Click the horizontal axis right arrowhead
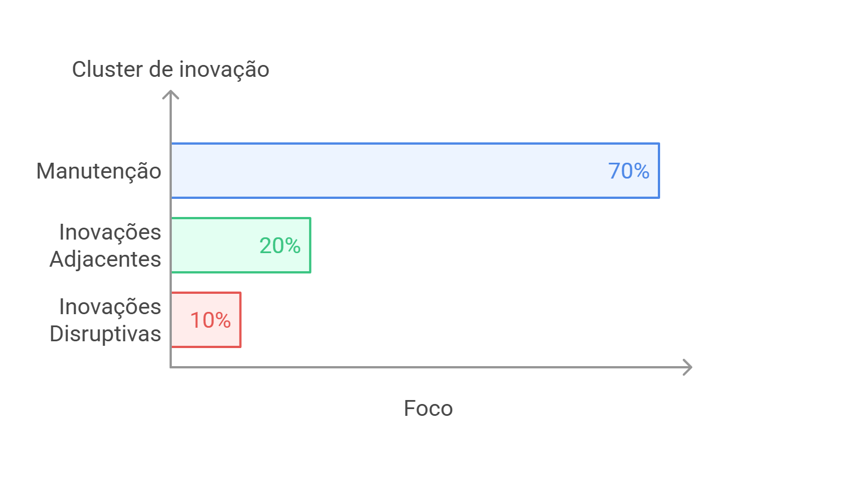This screenshot has height=504, width=850. [x=688, y=367]
